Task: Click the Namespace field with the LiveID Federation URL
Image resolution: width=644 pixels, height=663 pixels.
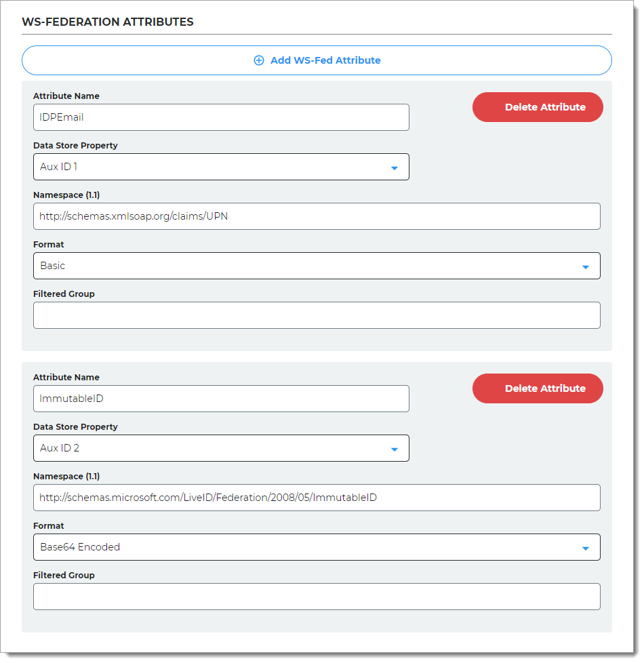Action: (x=317, y=498)
